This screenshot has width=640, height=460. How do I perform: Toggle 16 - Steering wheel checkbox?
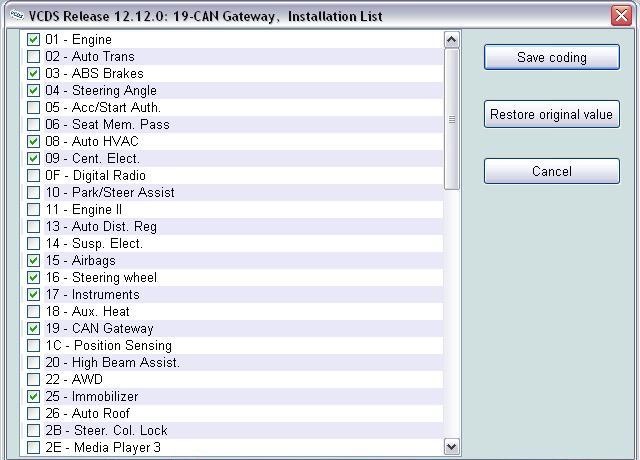pos(33,278)
